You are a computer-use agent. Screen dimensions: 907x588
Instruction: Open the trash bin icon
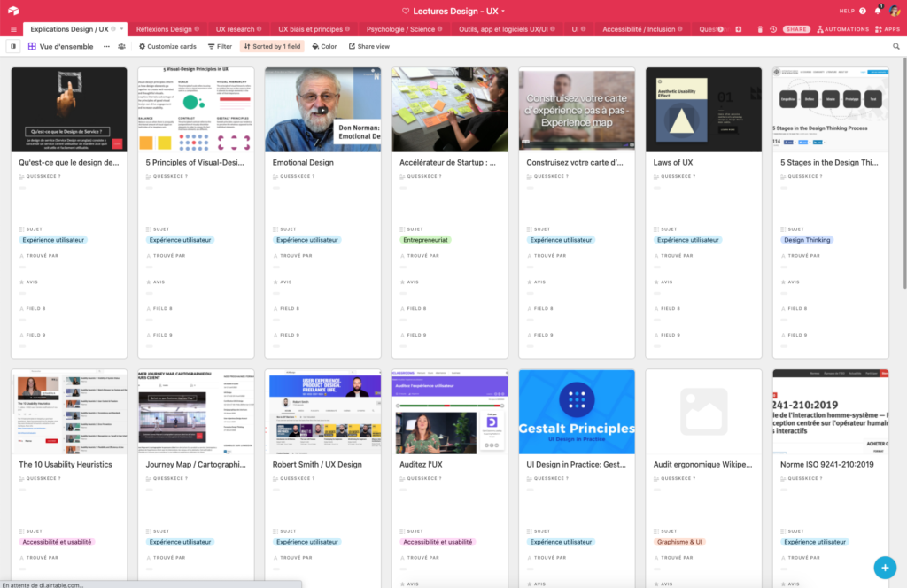(x=759, y=29)
